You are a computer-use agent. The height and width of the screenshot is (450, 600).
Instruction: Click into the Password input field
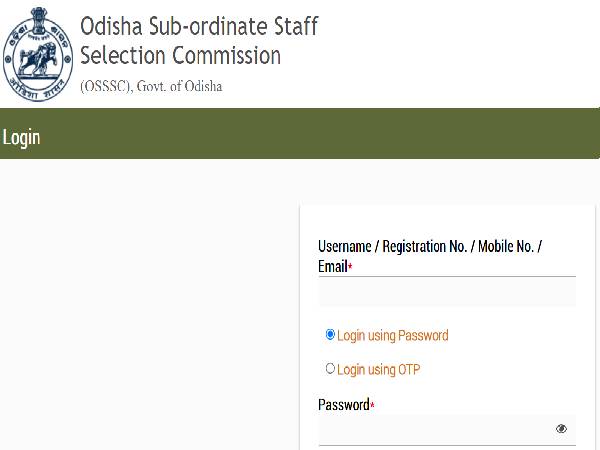pyautogui.click(x=435, y=430)
